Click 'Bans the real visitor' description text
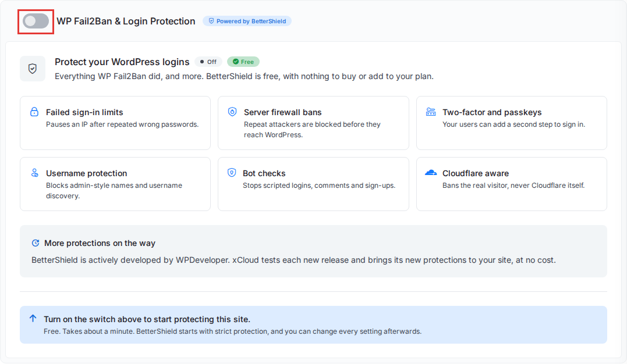The width and height of the screenshot is (627, 364). [513, 185]
